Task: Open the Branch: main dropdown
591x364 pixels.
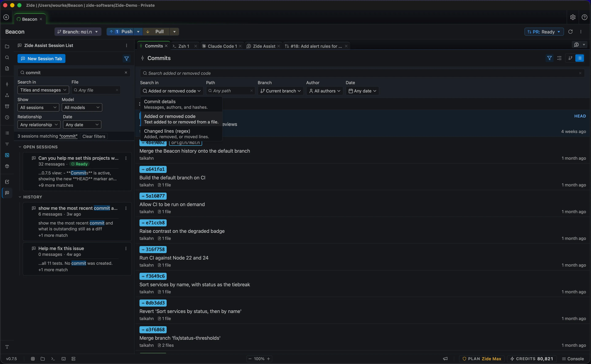Action: [78, 32]
